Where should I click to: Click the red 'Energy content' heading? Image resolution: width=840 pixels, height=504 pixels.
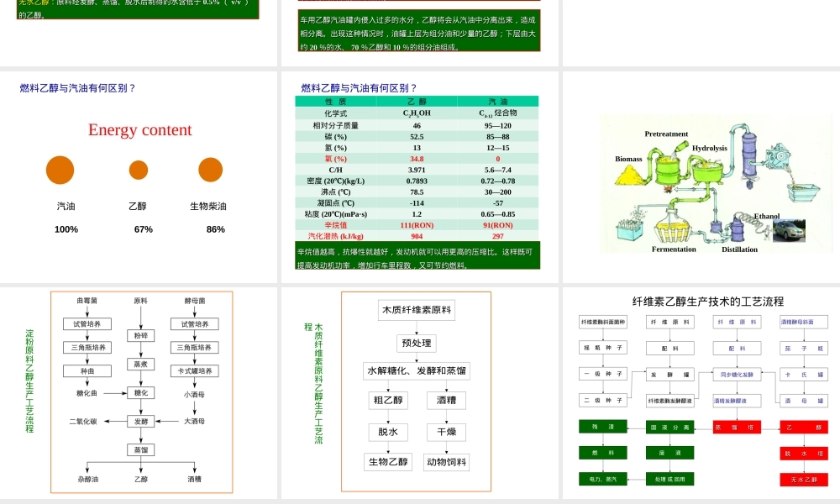[x=139, y=129]
